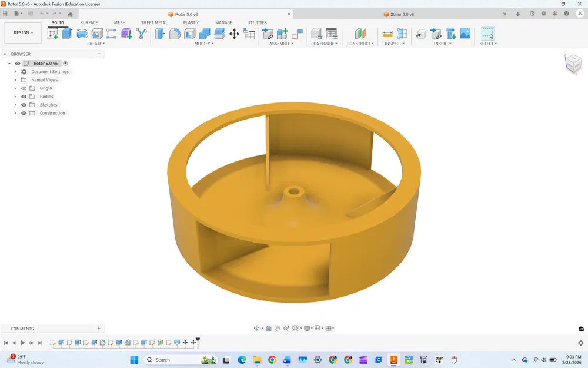Switch to the SURFACE tab
This screenshot has height=368, width=588.
89,22
